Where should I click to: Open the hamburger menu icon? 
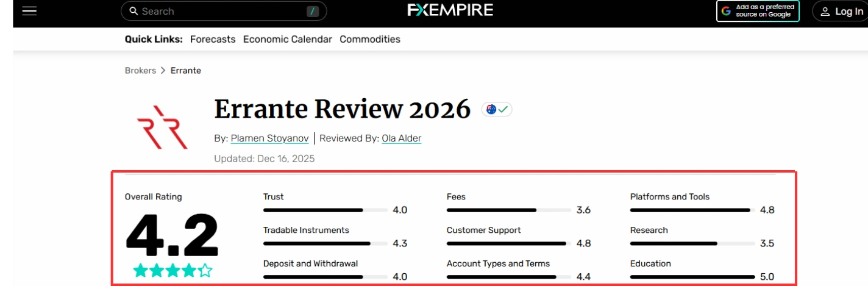30,11
